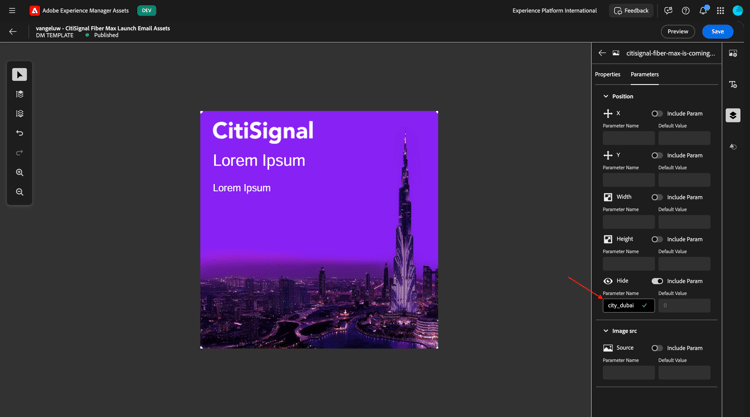Click the Width parameter name field
The width and height of the screenshot is (750, 417).
tap(629, 222)
